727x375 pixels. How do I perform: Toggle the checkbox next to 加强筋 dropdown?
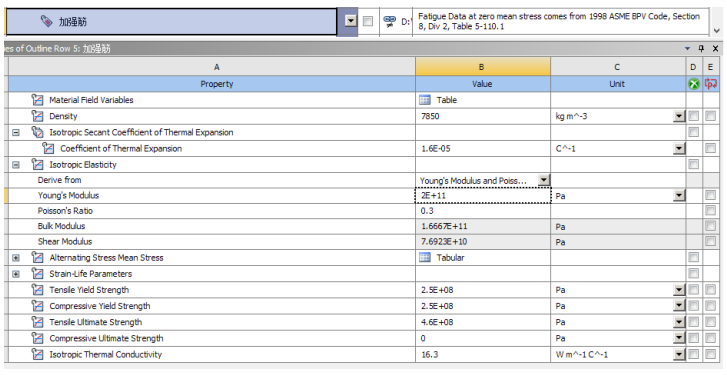[x=368, y=21]
